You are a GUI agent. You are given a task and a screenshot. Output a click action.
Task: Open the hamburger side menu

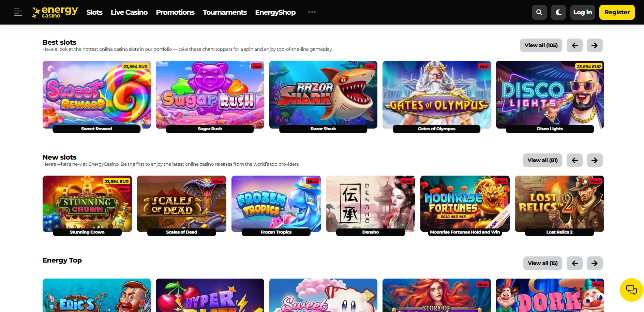pos(18,12)
